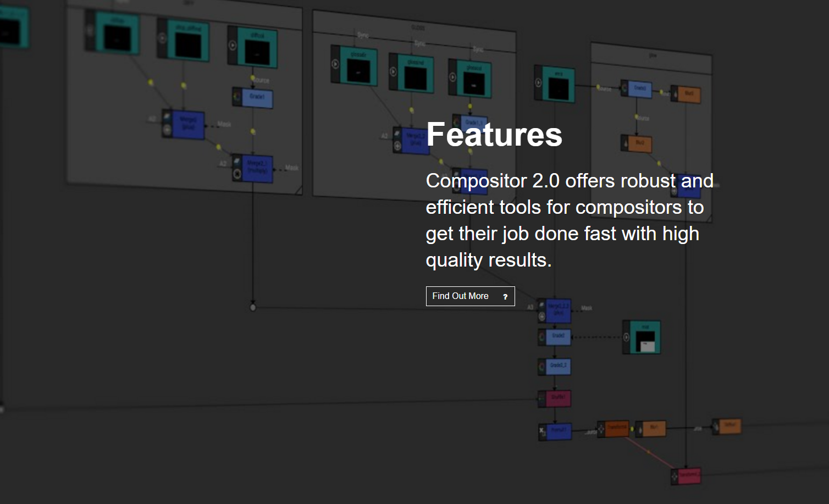The height and width of the screenshot is (504, 829).
Task: Click the diffcol node thumbnail preview
Action: (x=257, y=53)
